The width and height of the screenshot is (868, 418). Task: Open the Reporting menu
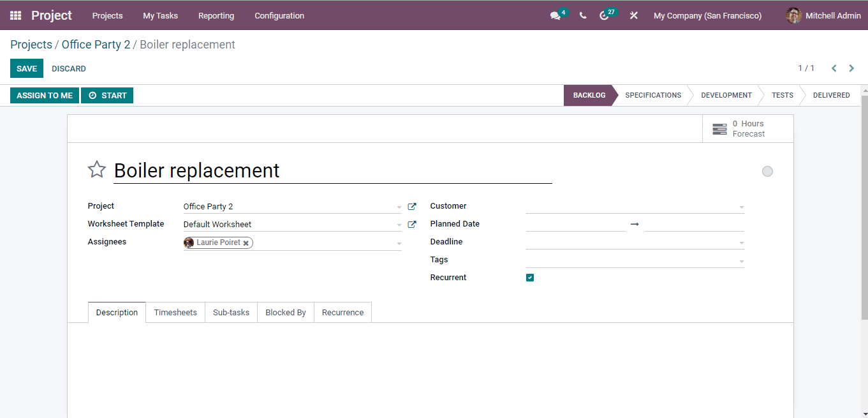click(216, 15)
